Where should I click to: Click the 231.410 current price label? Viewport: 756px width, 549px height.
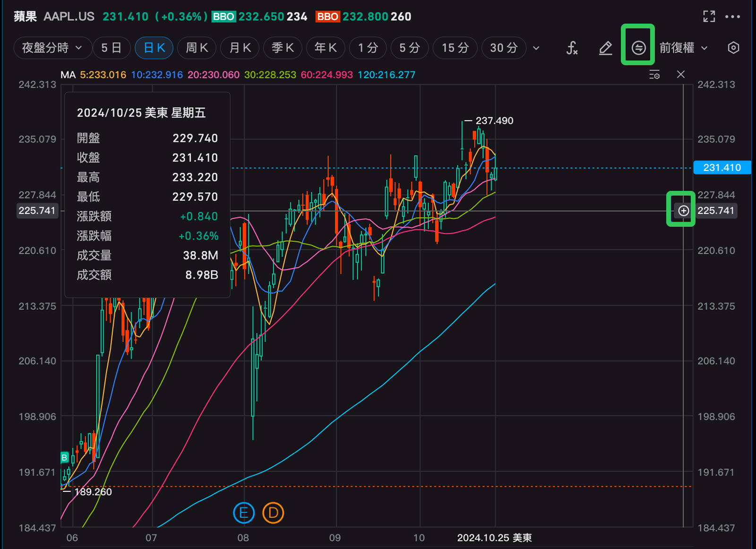click(722, 168)
